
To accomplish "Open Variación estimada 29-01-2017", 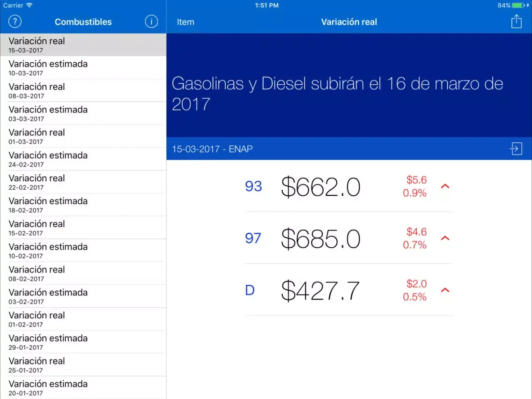I will point(83,342).
